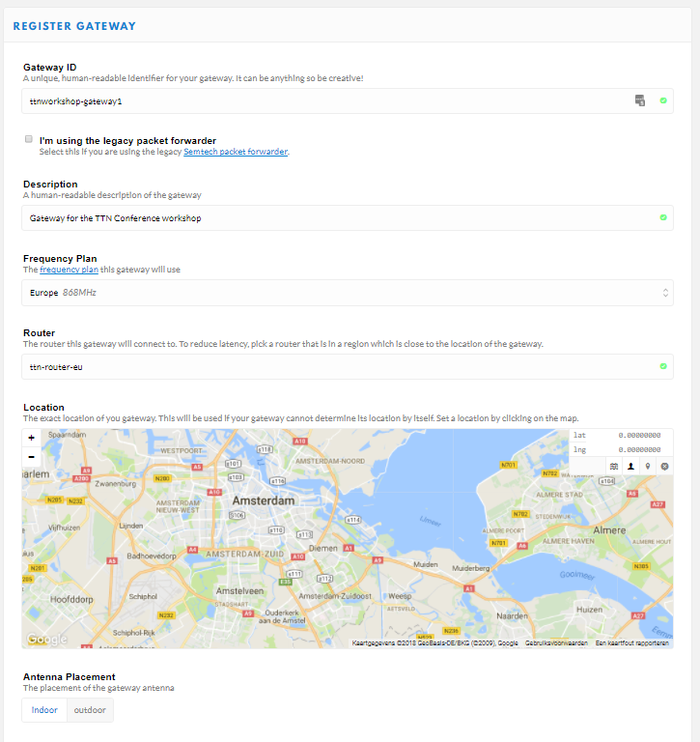
Task: Click the pin marker icon in the coordinates panel
Action: [648, 467]
